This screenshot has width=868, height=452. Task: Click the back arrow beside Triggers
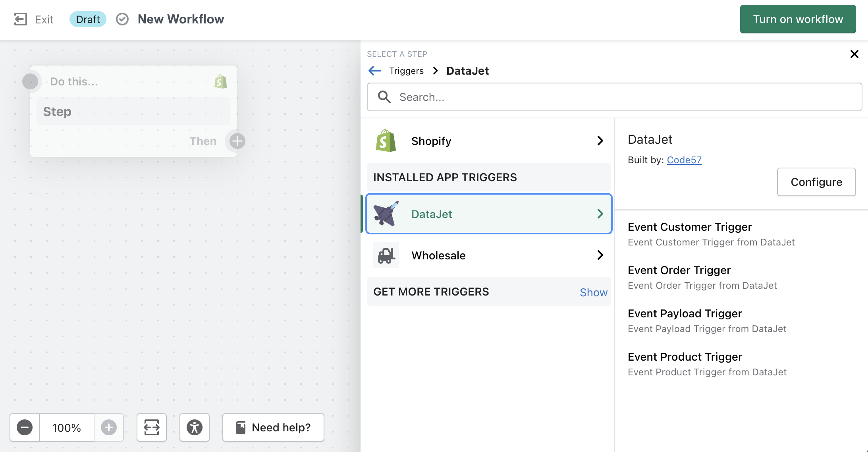pos(375,71)
